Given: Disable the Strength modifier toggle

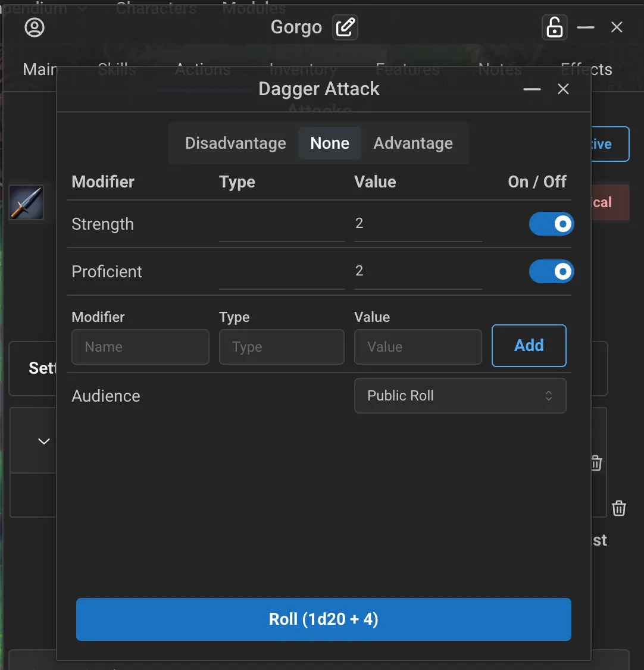Looking at the screenshot, I should coord(551,224).
